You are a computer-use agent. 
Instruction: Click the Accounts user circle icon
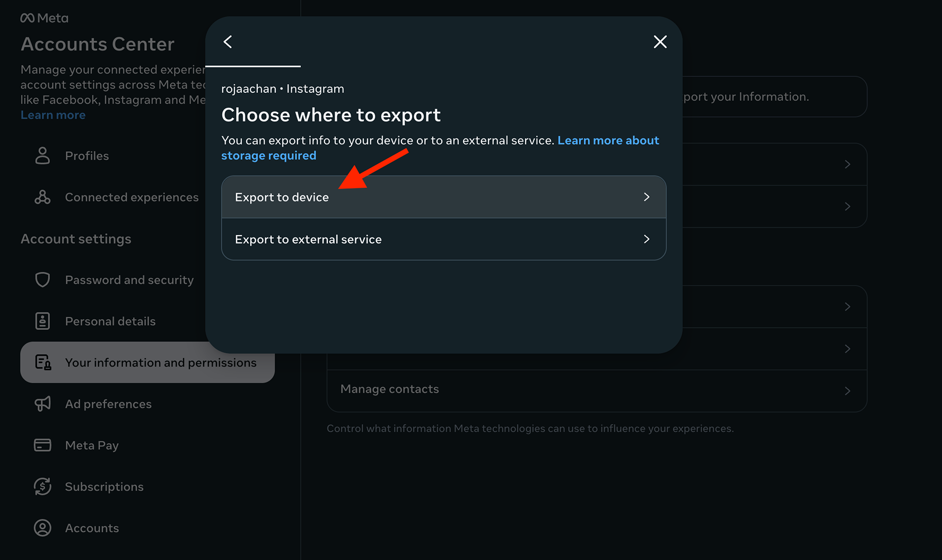42,528
